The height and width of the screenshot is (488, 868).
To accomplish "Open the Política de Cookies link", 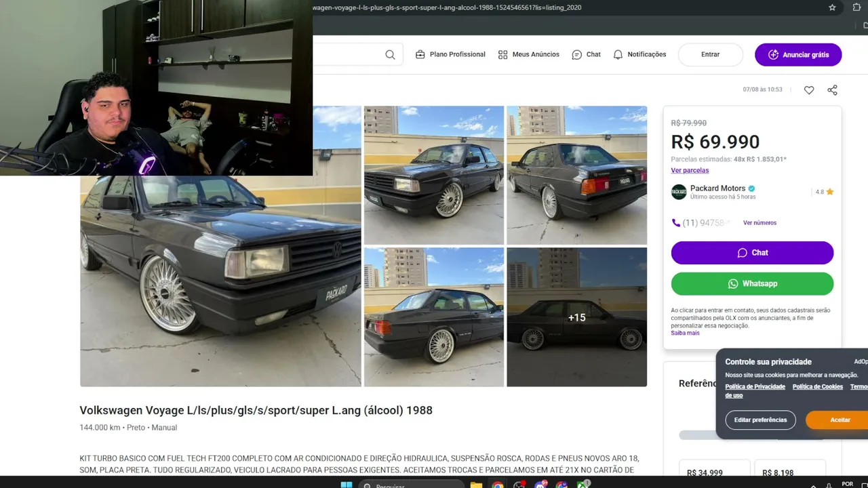I will [x=818, y=387].
